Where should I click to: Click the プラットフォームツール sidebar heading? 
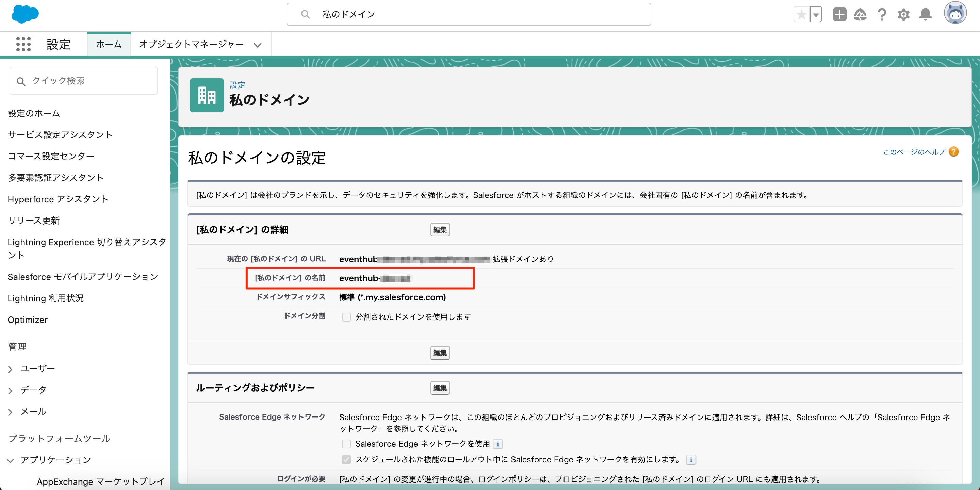pyautogui.click(x=59, y=439)
